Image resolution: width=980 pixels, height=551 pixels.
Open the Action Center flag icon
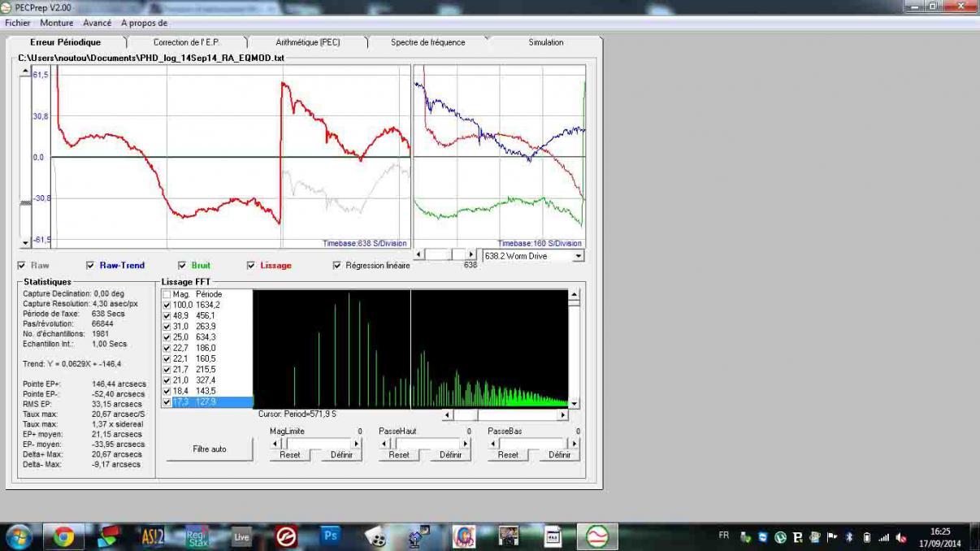click(x=832, y=537)
